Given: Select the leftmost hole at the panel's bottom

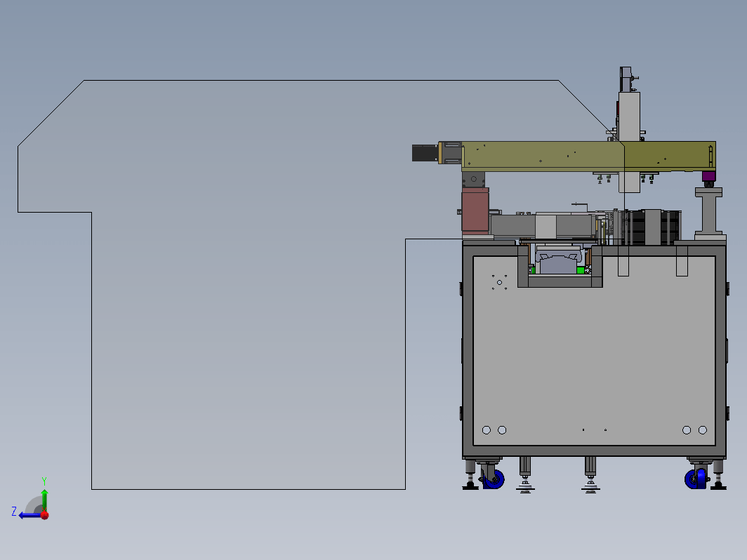Looking at the screenshot, I should (487, 430).
